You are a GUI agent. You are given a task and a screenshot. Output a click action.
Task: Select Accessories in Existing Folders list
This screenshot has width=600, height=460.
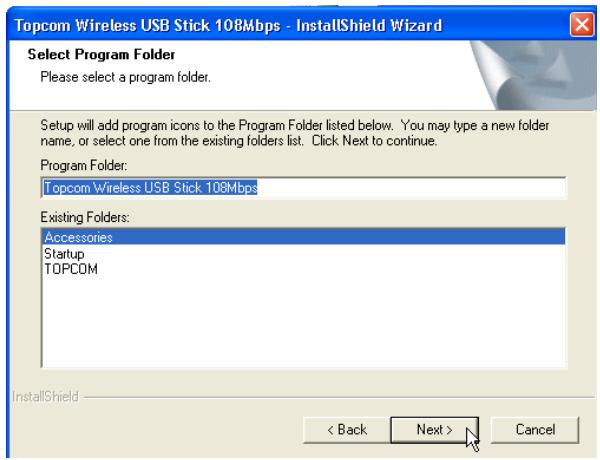(303, 237)
